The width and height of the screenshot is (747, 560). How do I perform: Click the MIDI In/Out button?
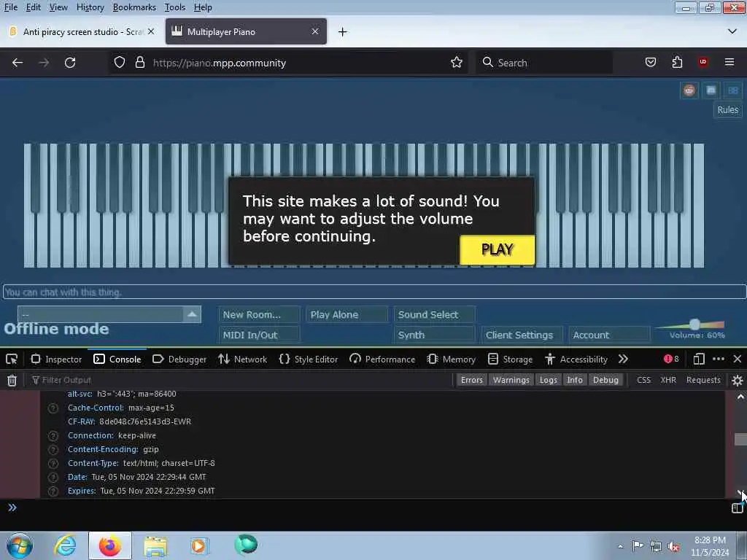[x=259, y=335]
